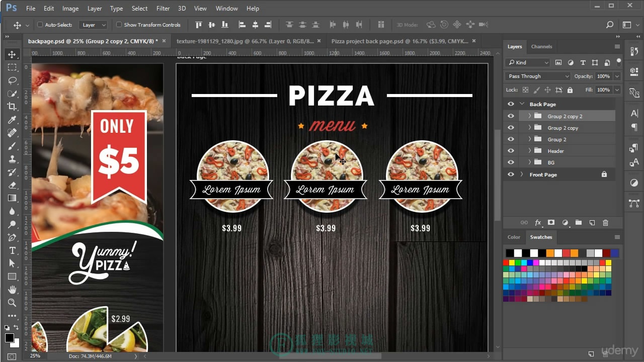This screenshot has height=362, width=644.
Task: Expand the Group 2 copy folder
Action: click(529, 128)
